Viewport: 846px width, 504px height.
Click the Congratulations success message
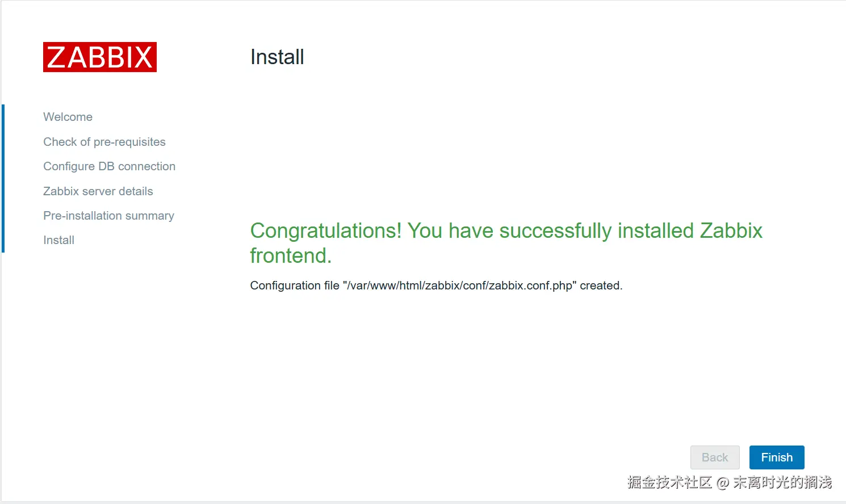506,243
